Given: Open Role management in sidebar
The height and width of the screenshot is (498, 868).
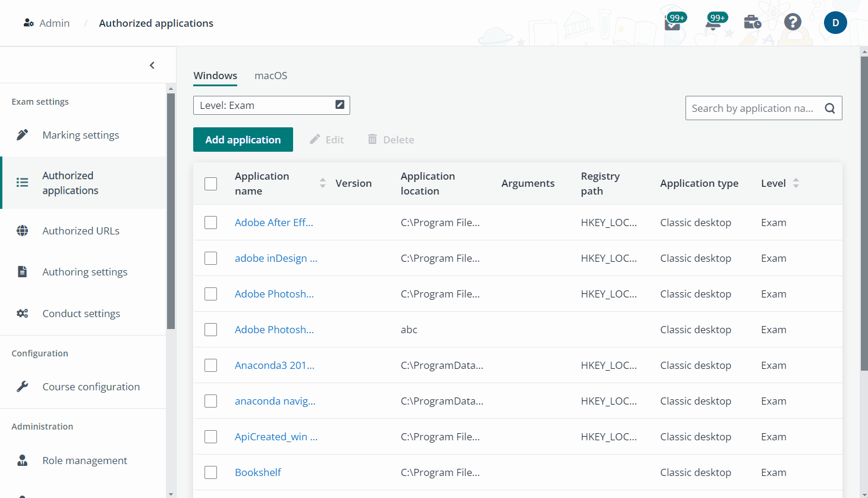Looking at the screenshot, I should click(x=85, y=461).
